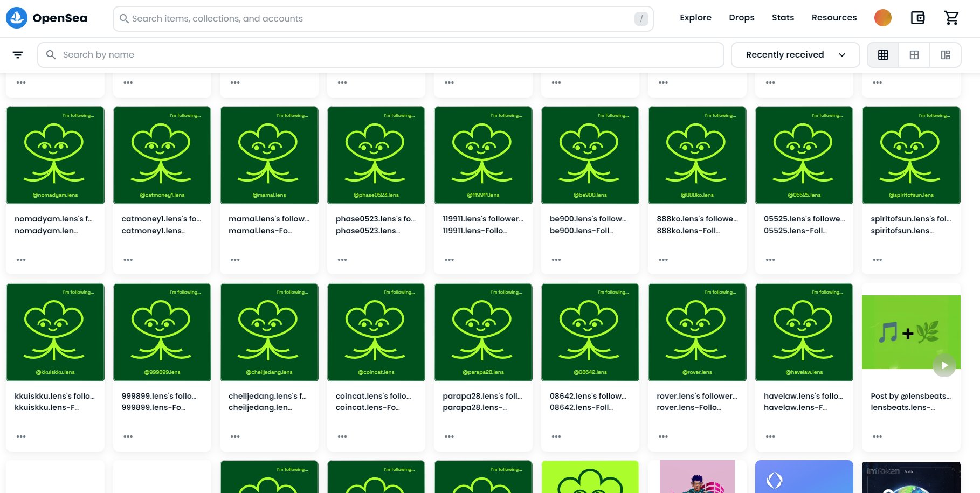This screenshot has width=980, height=493.
Task: Open 999899.lens follower NFT thumbnail
Action: pyautogui.click(x=162, y=332)
